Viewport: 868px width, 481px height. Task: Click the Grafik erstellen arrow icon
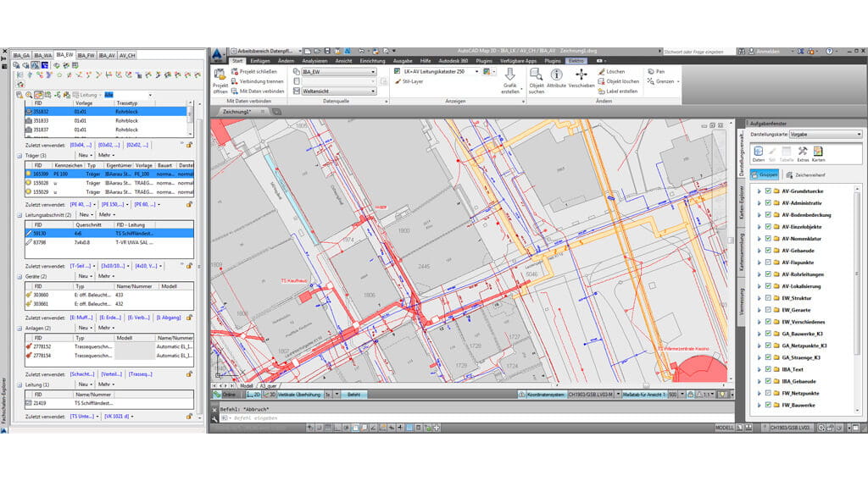(x=509, y=75)
